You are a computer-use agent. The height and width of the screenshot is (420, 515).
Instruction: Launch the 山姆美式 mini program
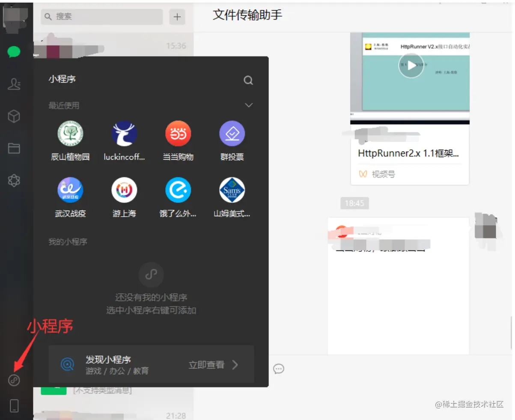coord(232,197)
